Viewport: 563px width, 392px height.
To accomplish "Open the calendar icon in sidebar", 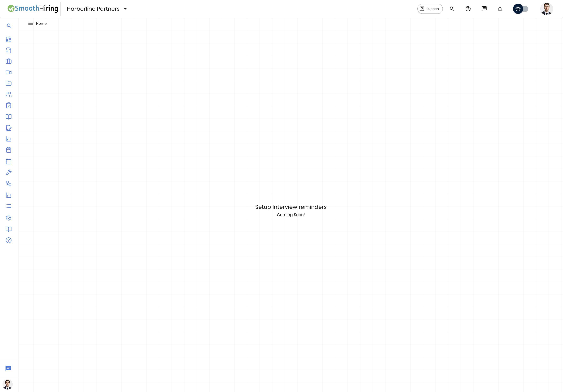I will click(x=9, y=161).
